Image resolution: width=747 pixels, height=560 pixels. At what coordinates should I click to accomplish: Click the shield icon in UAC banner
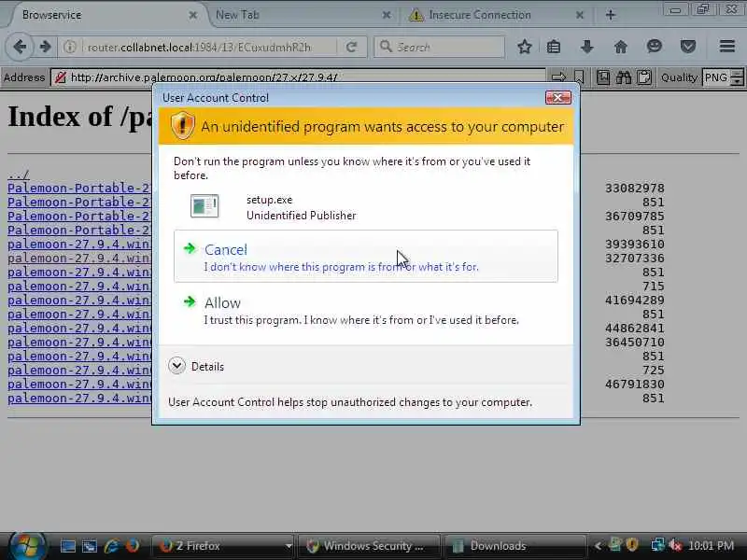(183, 126)
